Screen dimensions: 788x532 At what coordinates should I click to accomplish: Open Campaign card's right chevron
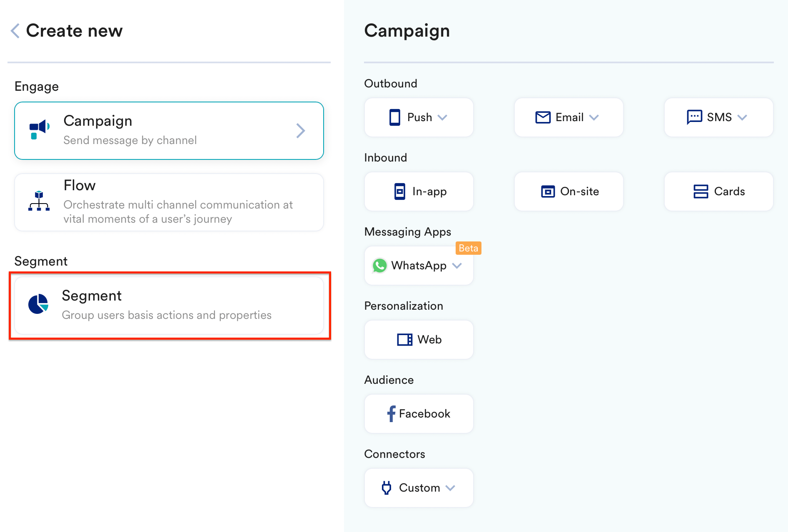[x=301, y=131]
